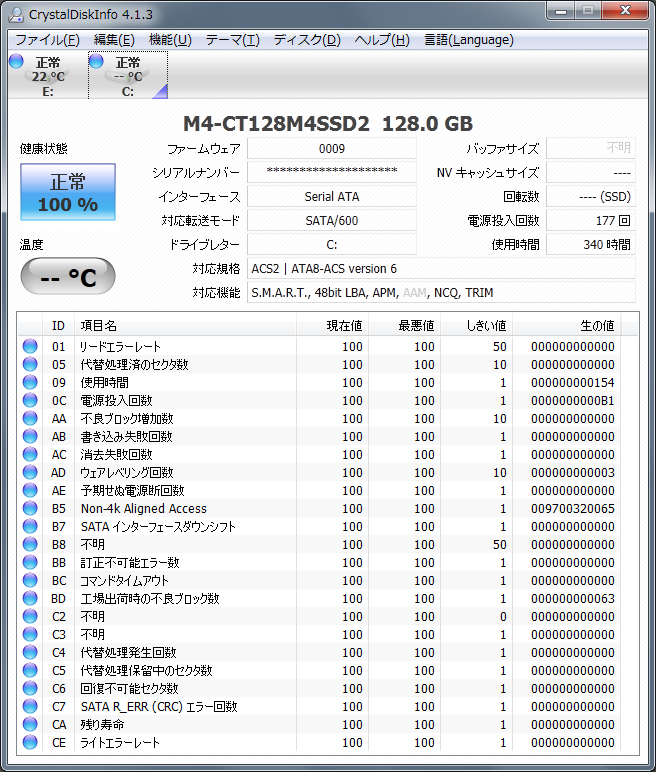Image resolution: width=656 pixels, height=772 pixels.
Task: Click the -- °C temperature button
Action: point(68,277)
